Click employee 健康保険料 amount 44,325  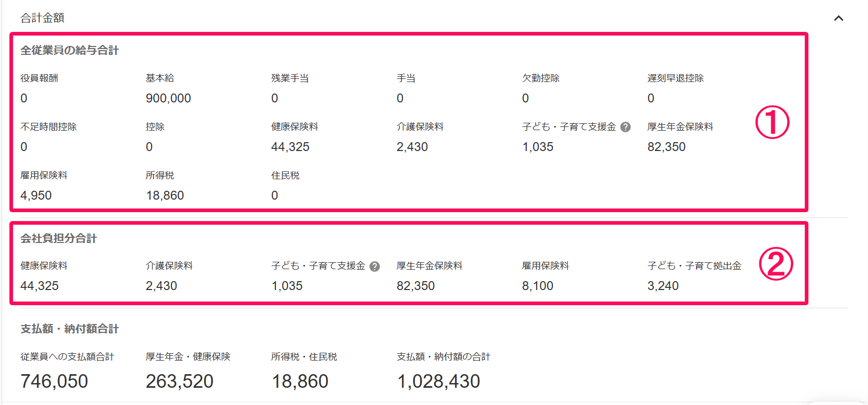[x=291, y=147]
